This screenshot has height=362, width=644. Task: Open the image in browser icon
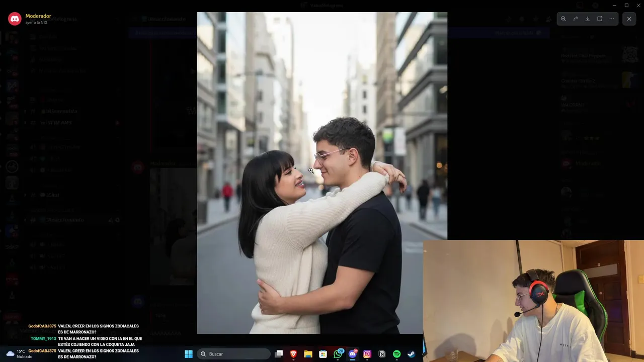[x=600, y=19]
